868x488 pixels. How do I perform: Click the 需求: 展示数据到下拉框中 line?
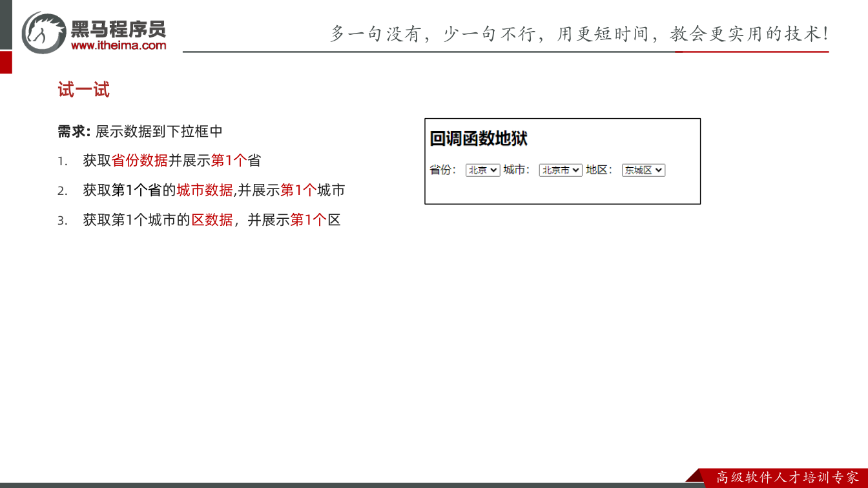click(x=140, y=132)
